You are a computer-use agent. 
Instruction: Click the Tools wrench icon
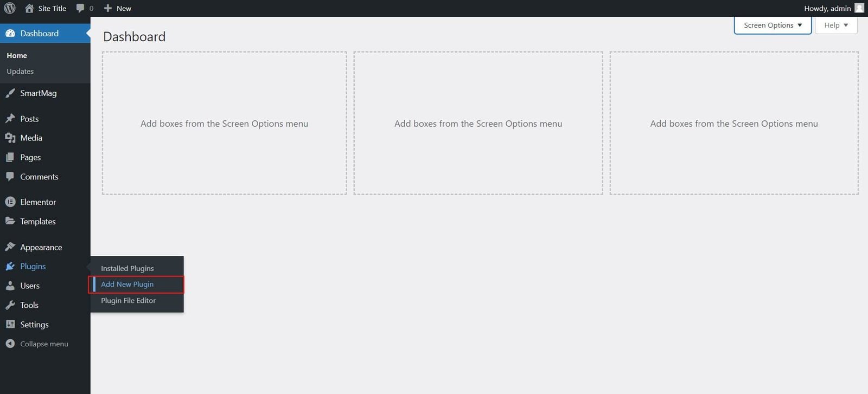click(10, 305)
